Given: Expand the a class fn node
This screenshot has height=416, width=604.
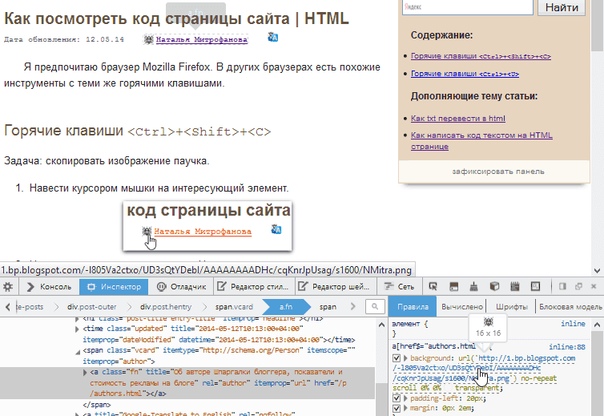Looking at the screenshot, I should [85, 372].
